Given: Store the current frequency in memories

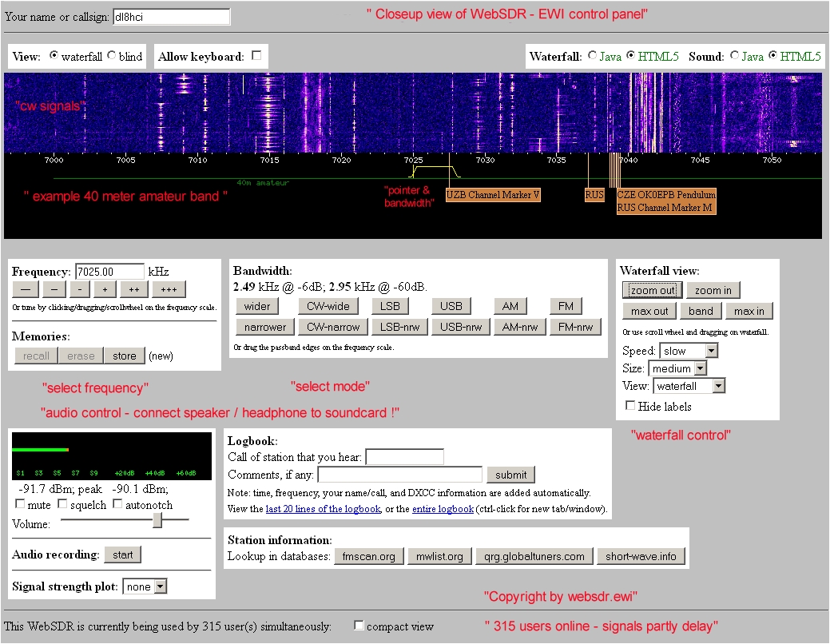Looking at the screenshot, I should click(124, 356).
